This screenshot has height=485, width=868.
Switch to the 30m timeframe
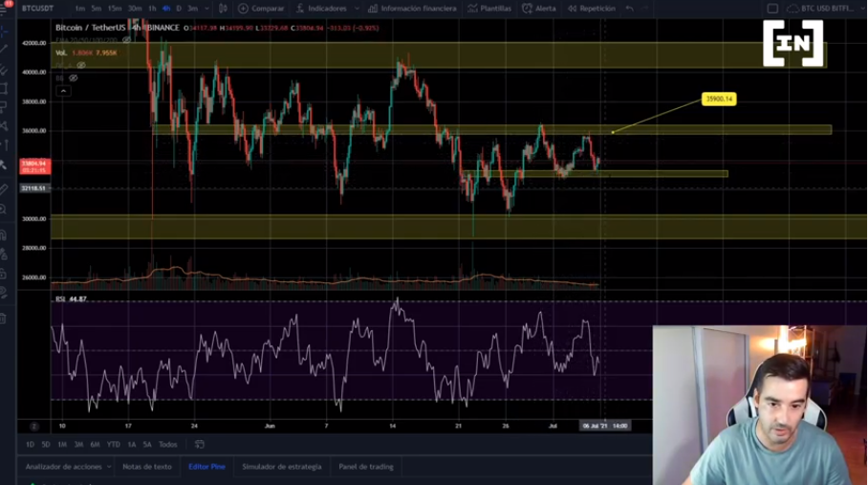coord(135,9)
